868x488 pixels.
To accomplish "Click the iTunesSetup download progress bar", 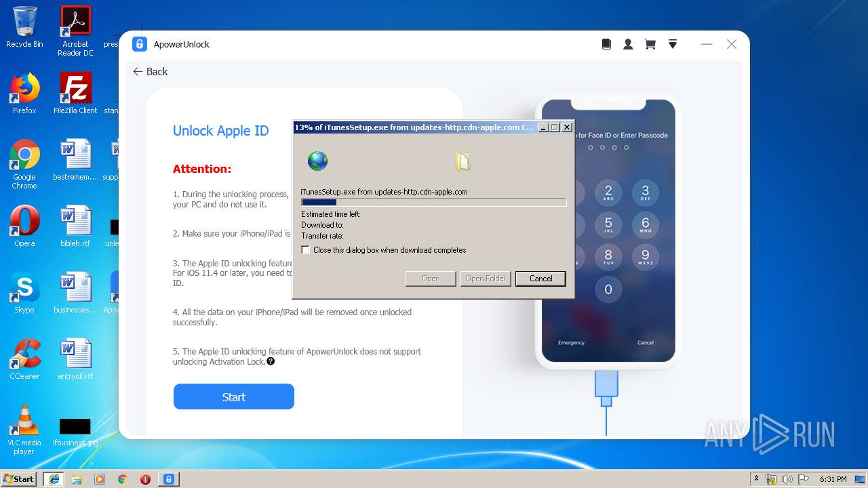I will coord(434,202).
